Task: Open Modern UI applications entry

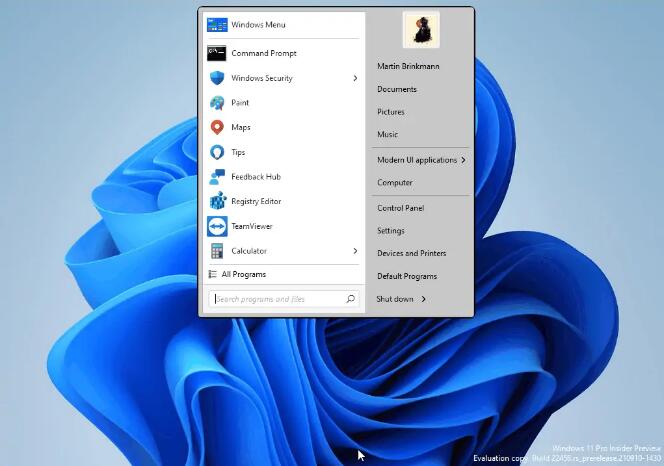Action: [417, 160]
